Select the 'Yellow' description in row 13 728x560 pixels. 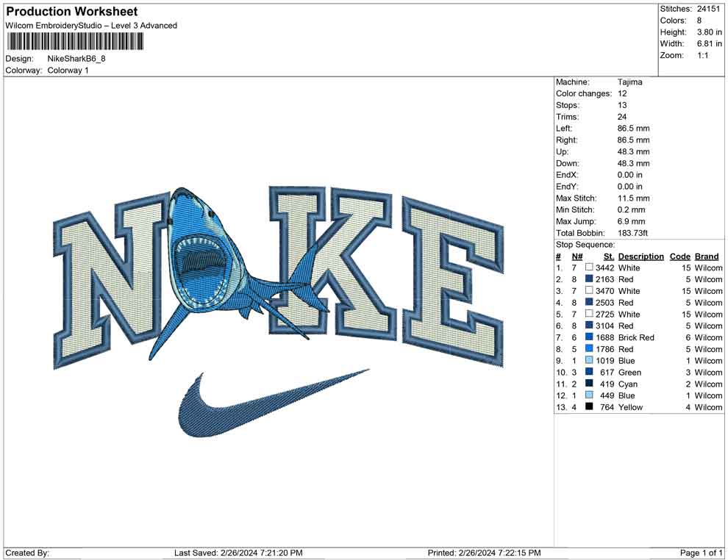[630, 407]
